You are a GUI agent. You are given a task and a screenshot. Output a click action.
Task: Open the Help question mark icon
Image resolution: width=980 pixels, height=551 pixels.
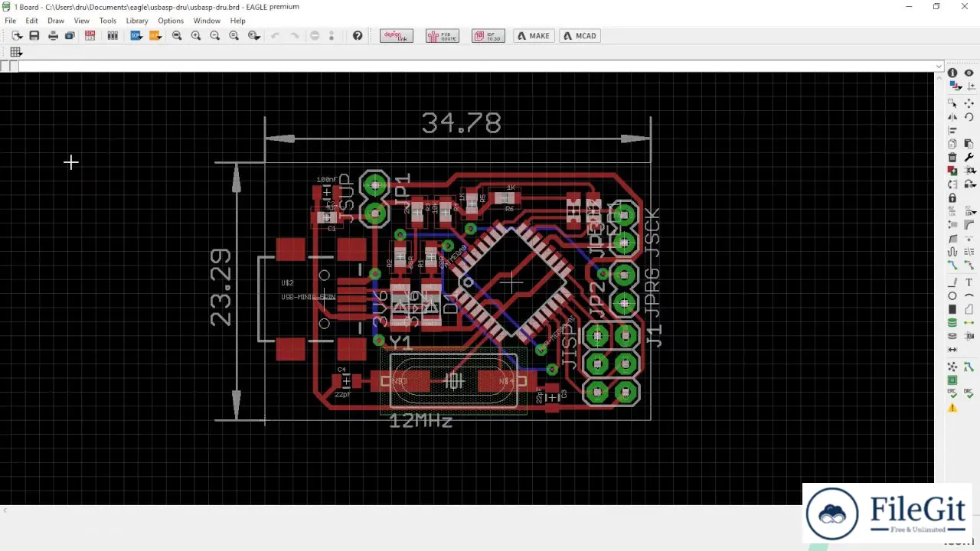358,36
